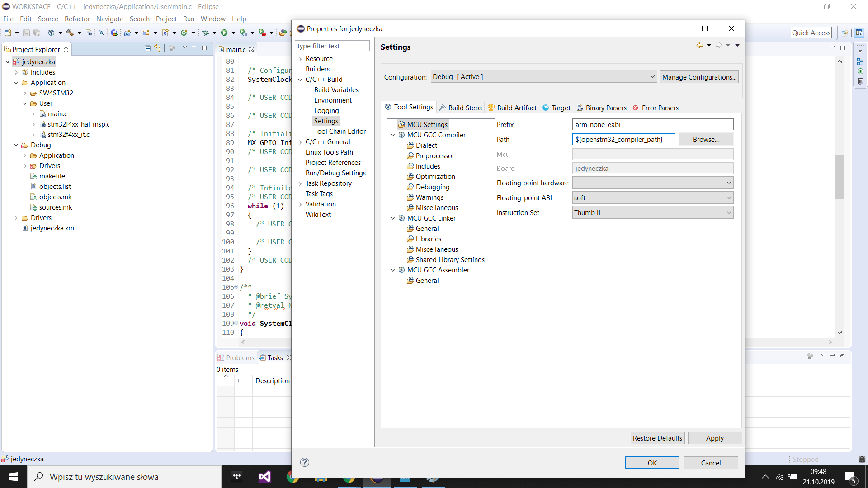
Task: Click the help question mark icon
Action: [305, 462]
